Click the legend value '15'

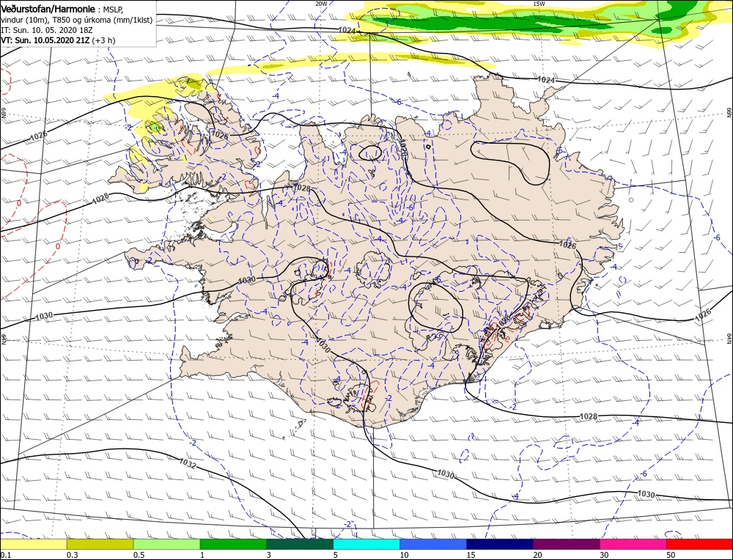coord(471,555)
